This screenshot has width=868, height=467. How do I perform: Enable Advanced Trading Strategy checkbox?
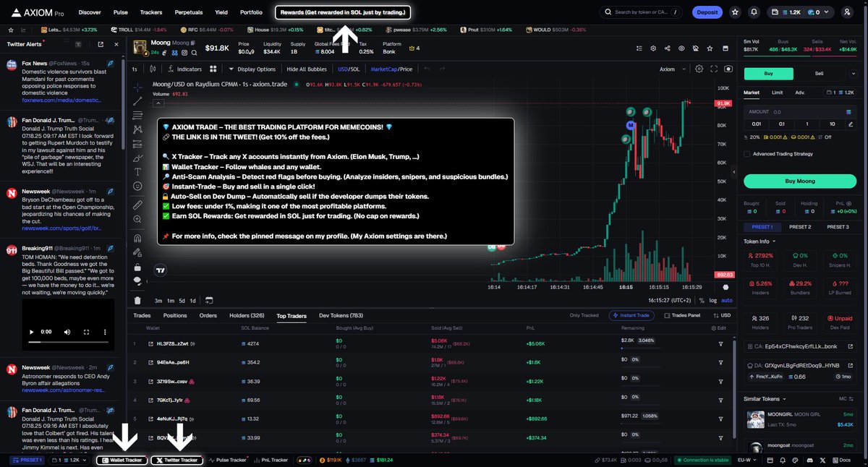point(747,153)
